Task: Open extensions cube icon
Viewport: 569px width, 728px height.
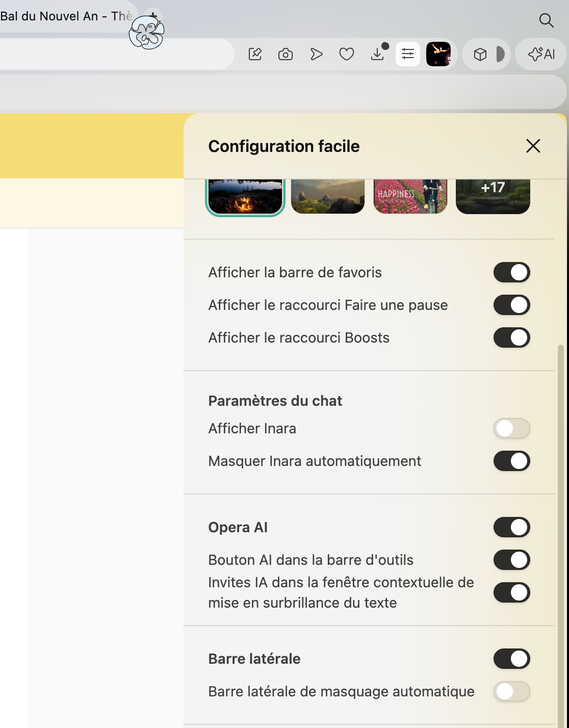Action: [x=480, y=55]
